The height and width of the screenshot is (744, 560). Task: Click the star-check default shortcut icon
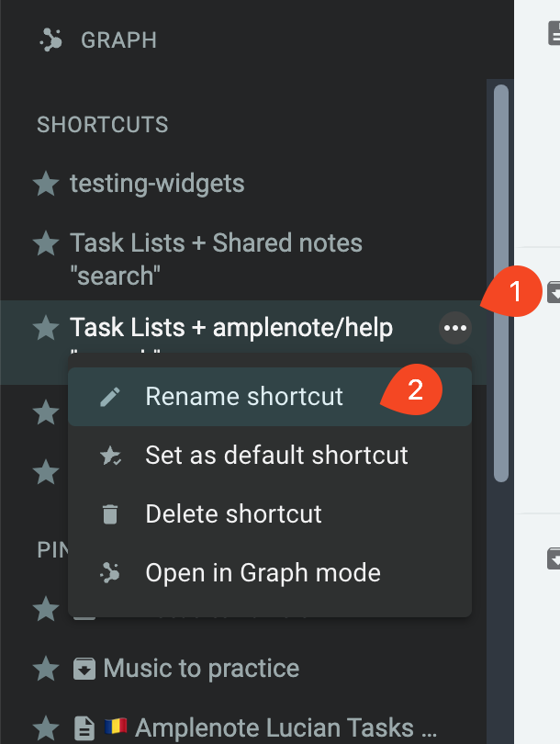tap(110, 456)
